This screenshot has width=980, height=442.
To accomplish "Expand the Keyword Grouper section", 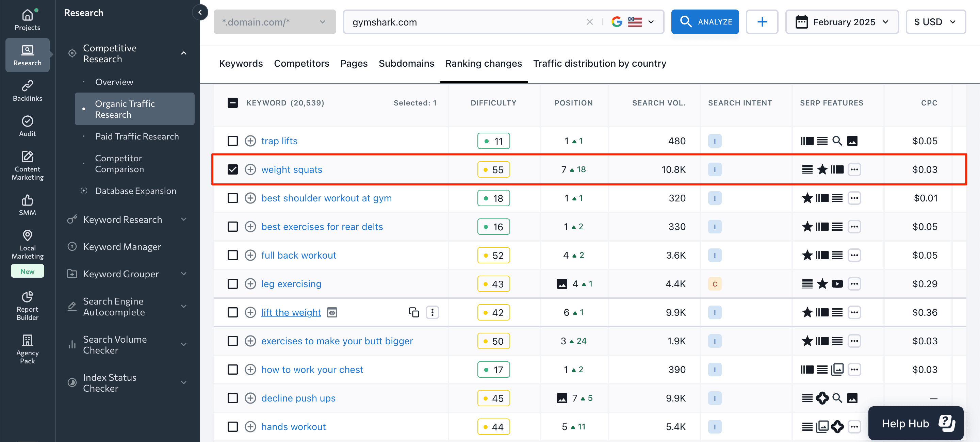I will click(183, 274).
